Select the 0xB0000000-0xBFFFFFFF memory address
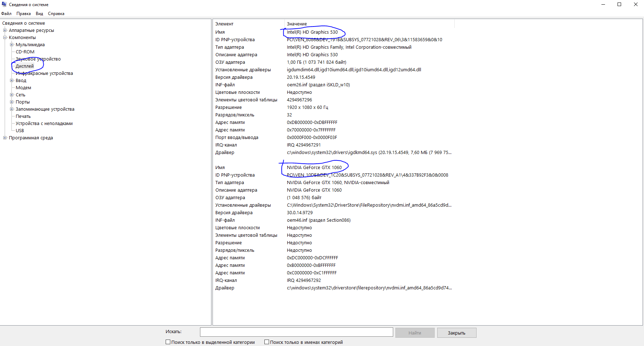This screenshot has height=346, width=644. (x=311, y=265)
